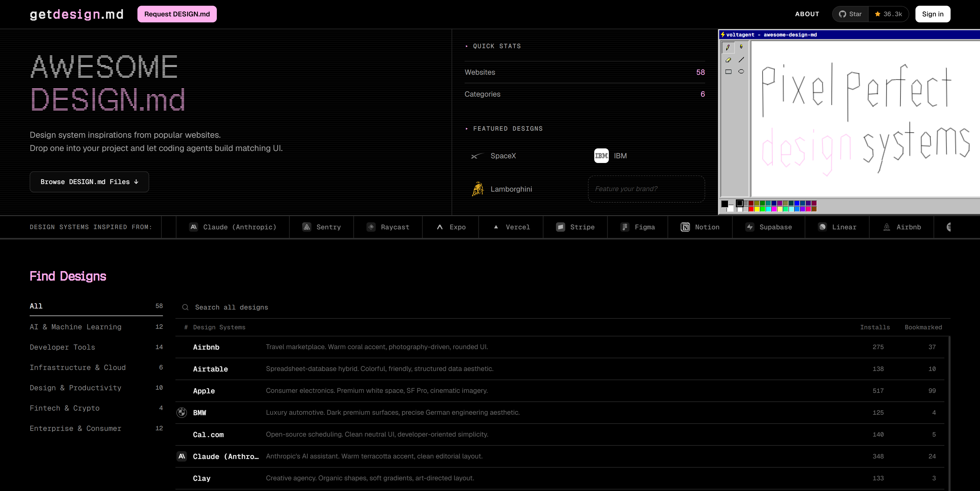Image resolution: width=980 pixels, height=491 pixels.
Task: Click the Search all designs field
Action: coord(563,307)
